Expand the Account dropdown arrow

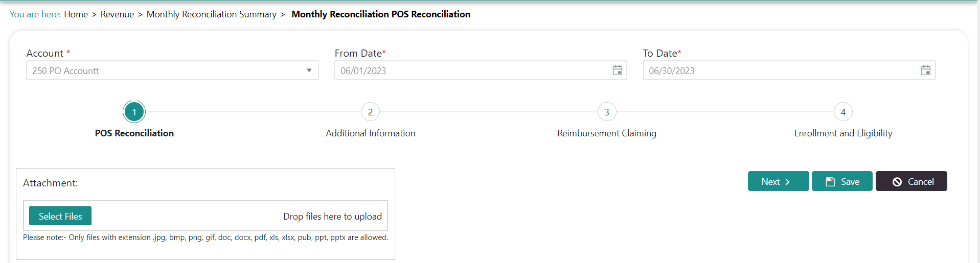[309, 70]
